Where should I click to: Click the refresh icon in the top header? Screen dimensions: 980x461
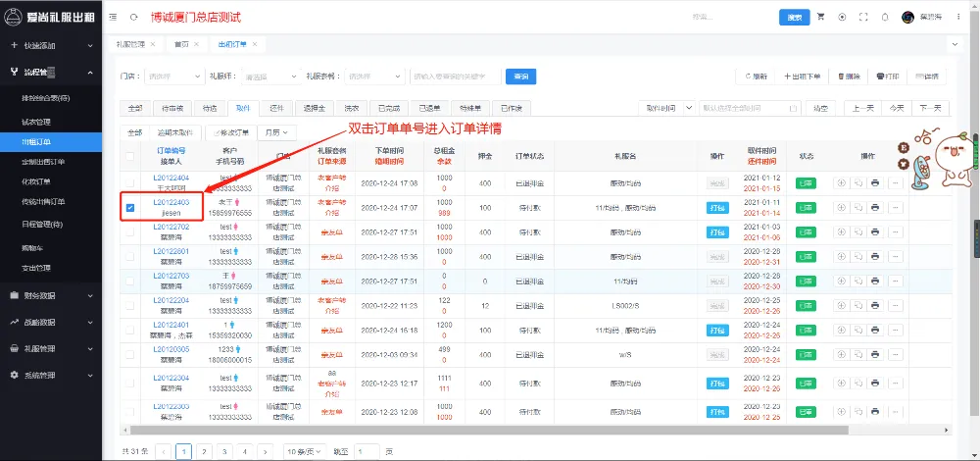(133, 18)
